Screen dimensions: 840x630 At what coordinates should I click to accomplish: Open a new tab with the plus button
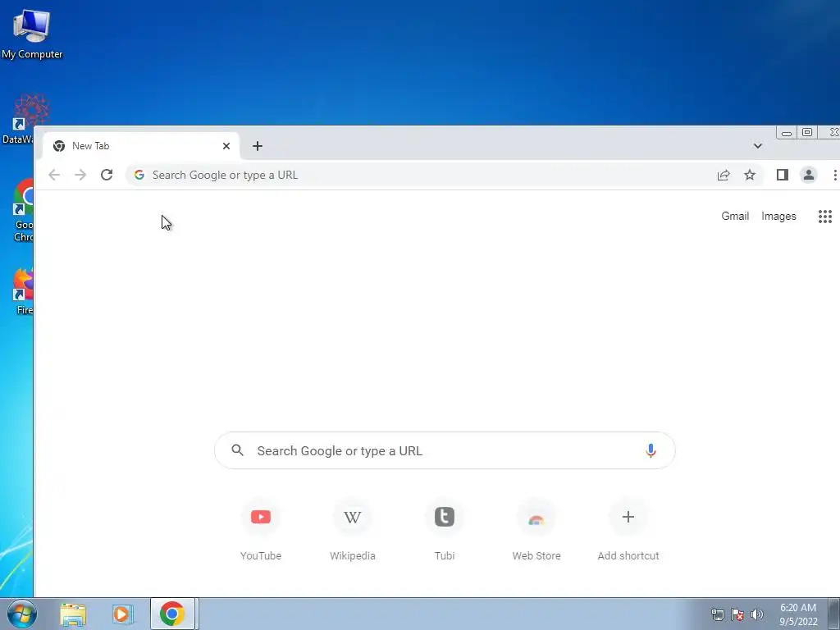tap(257, 146)
